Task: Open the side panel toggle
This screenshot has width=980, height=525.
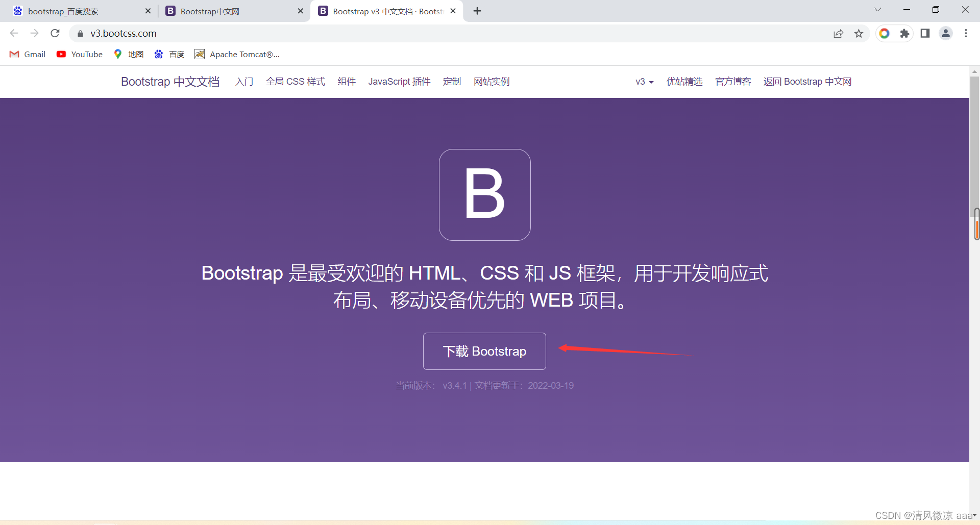Action: pos(925,33)
